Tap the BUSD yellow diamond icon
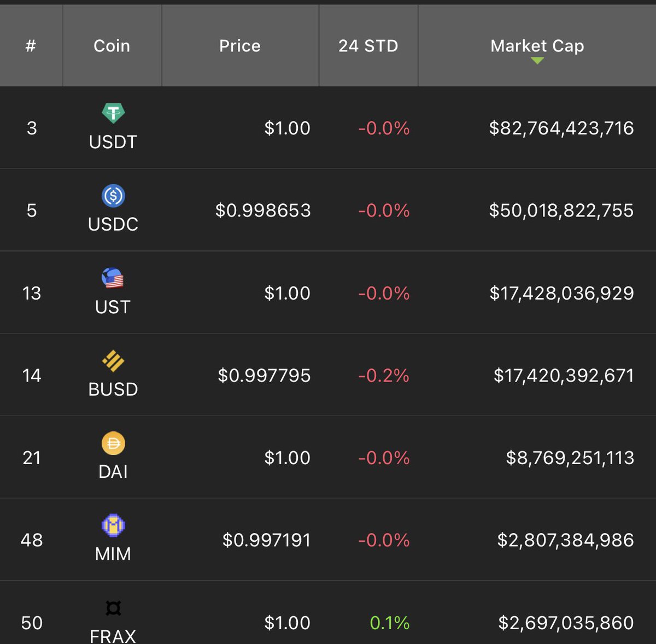 [113, 361]
